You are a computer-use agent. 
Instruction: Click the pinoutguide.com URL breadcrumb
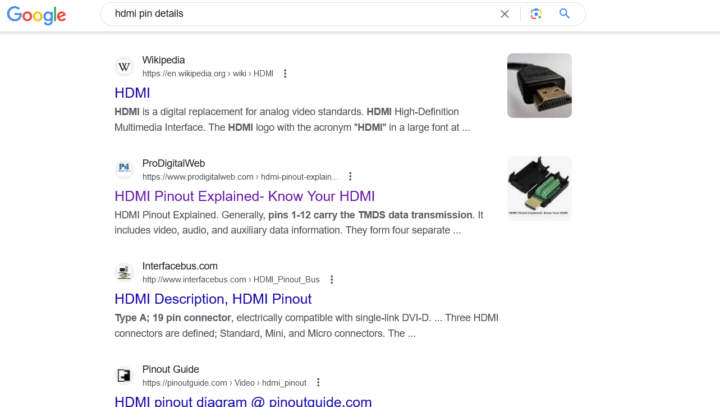point(224,383)
